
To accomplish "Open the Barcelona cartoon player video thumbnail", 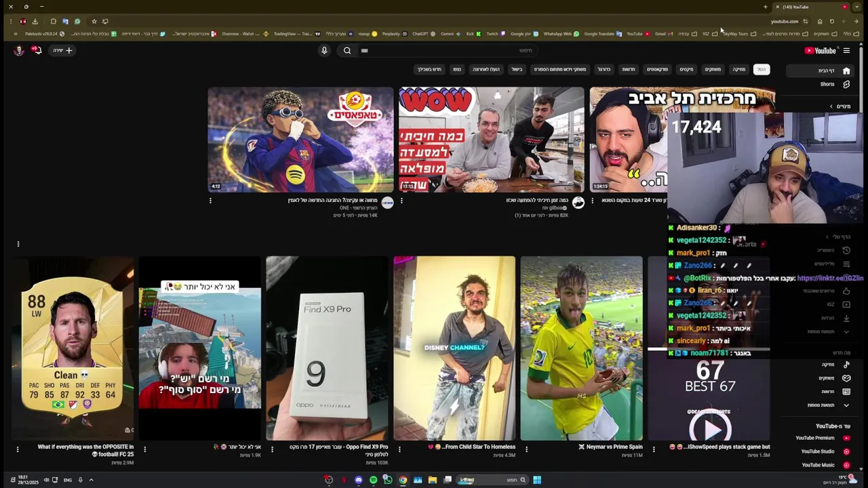I will [300, 140].
